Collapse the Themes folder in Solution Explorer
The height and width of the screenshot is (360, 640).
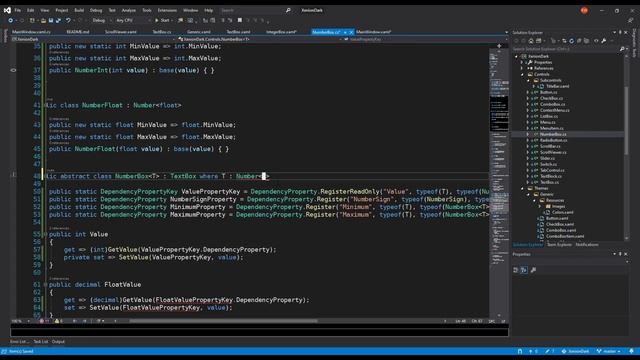click(522, 188)
